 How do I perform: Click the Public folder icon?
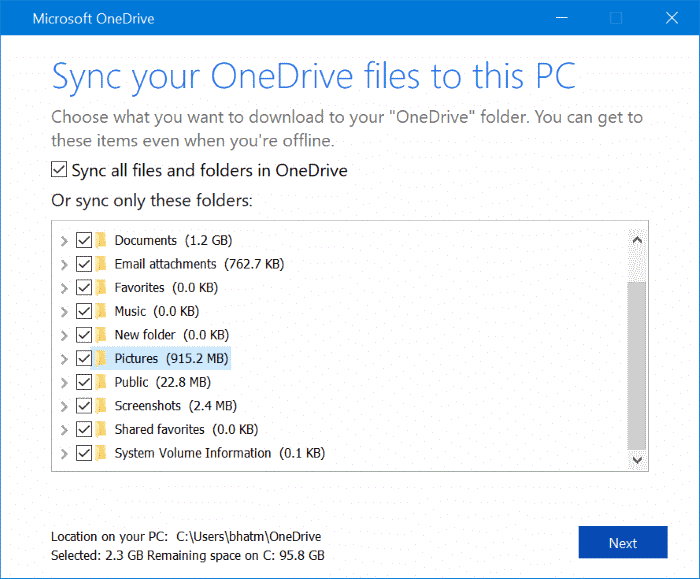101,382
